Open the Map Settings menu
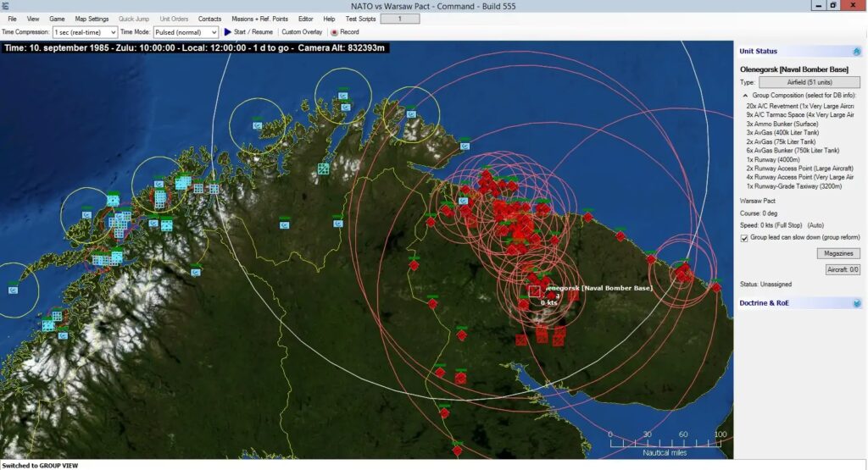This screenshot has height=470, width=868. point(92,19)
